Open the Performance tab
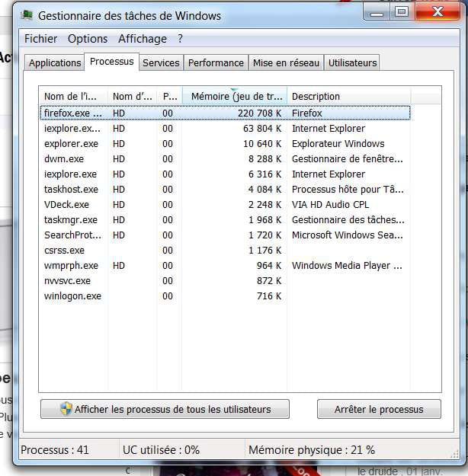This screenshot has width=468, height=476. [216, 63]
